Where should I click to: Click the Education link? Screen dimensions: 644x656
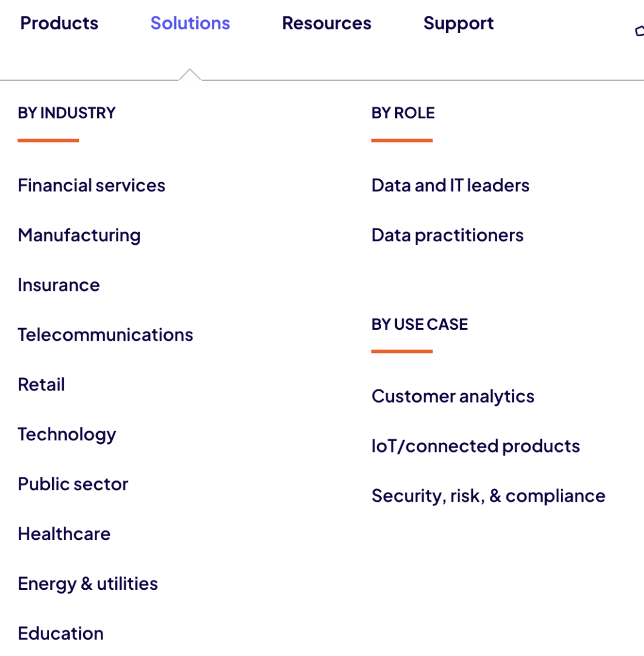pos(61,634)
